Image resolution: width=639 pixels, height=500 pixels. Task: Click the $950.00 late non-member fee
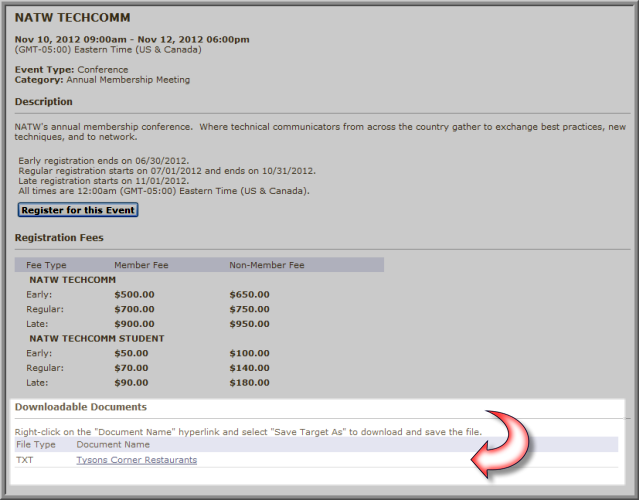249,324
